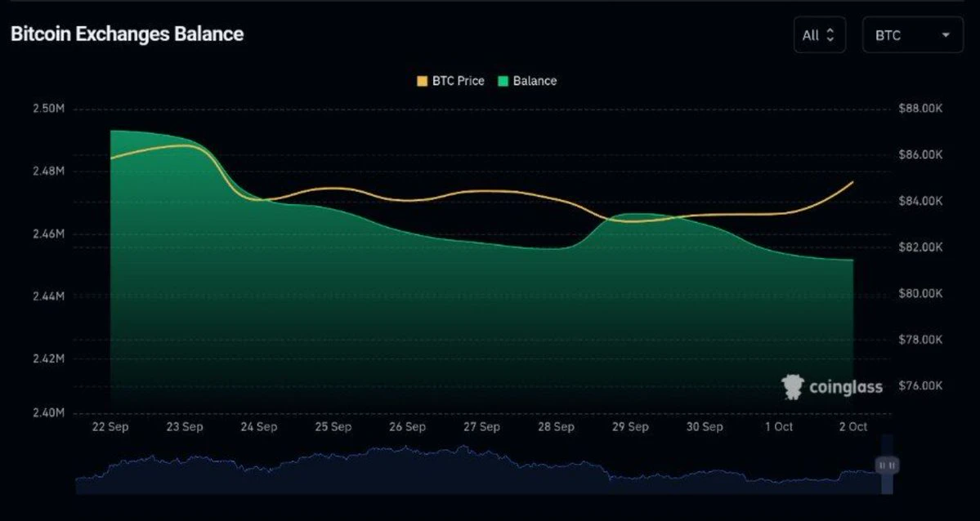Click the $88.00K price axis value
The height and width of the screenshot is (521, 980).
coord(920,109)
